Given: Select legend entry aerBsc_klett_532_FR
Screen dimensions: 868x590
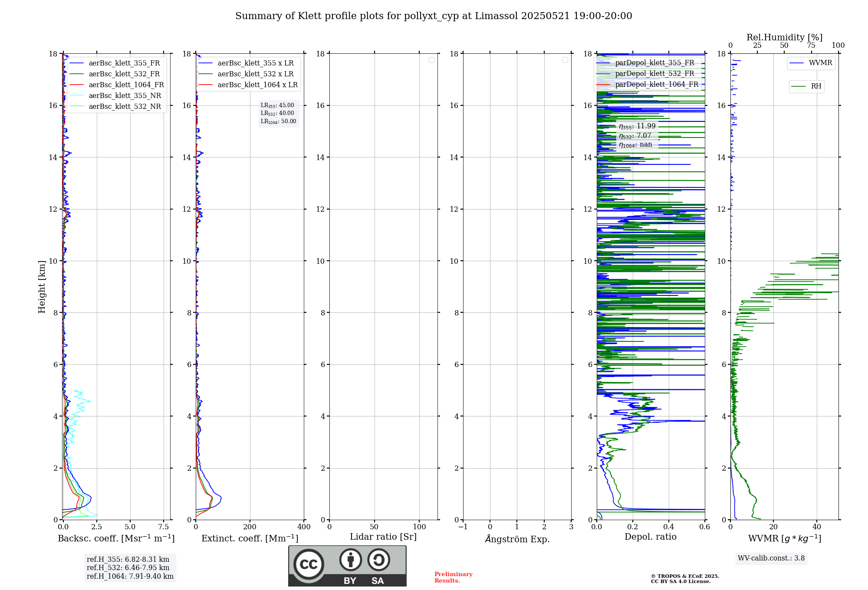Looking at the screenshot, I should point(116,74).
